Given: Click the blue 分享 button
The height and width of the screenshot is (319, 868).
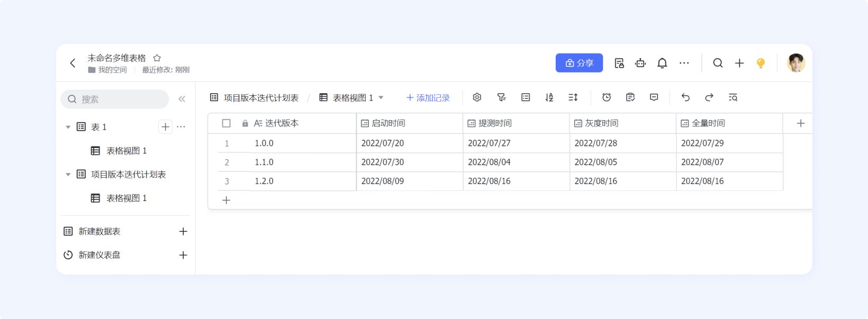Looking at the screenshot, I should [579, 63].
